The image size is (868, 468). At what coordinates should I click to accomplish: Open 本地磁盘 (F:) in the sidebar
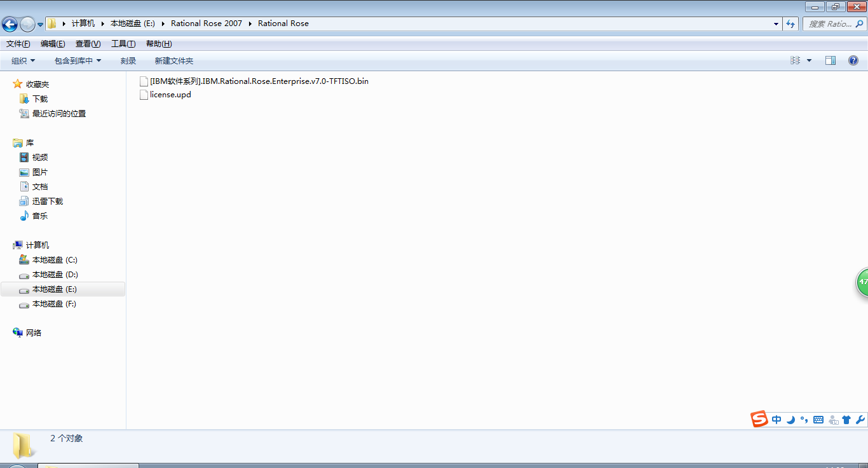click(54, 303)
